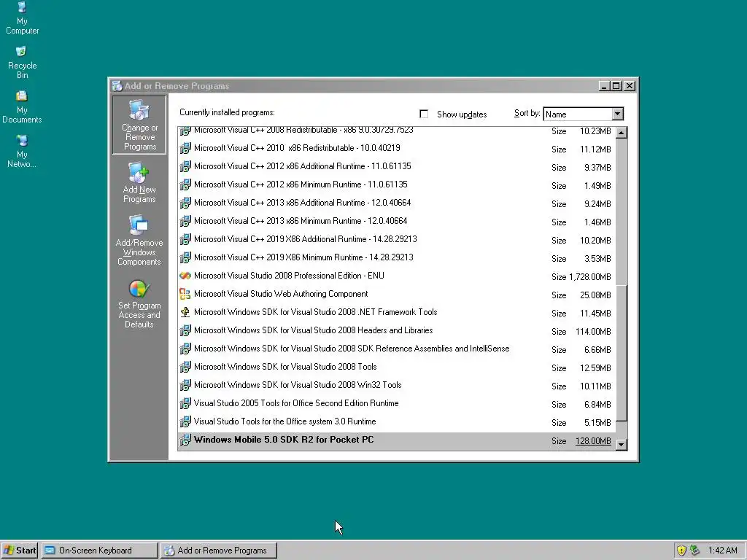Click the 1:42 AM taskbar clock
The image size is (747, 560).
click(x=722, y=551)
